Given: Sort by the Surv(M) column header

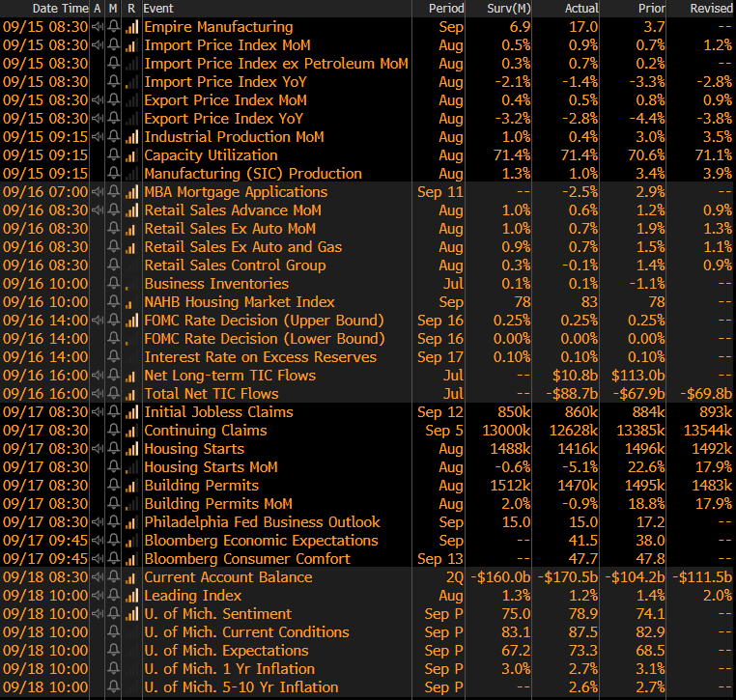Looking at the screenshot, I should point(509,9).
